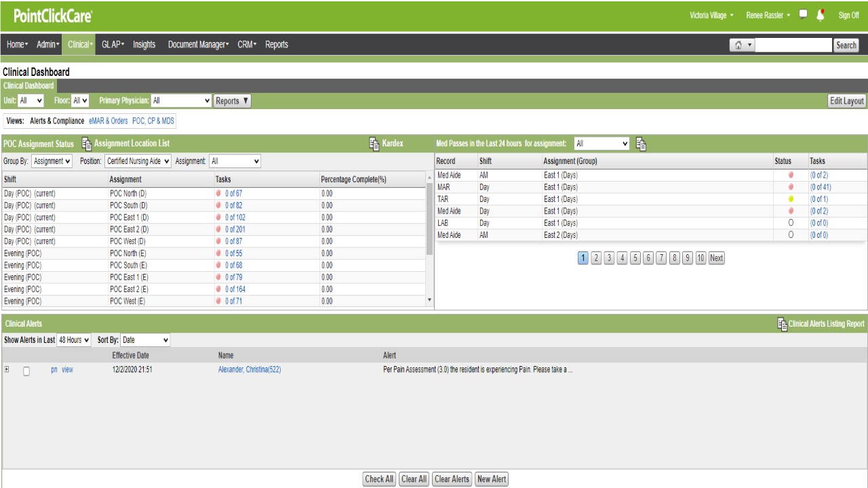The height and width of the screenshot is (488, 868).
Task: Open the messages chat icon
Action: [x=802, y=15]
